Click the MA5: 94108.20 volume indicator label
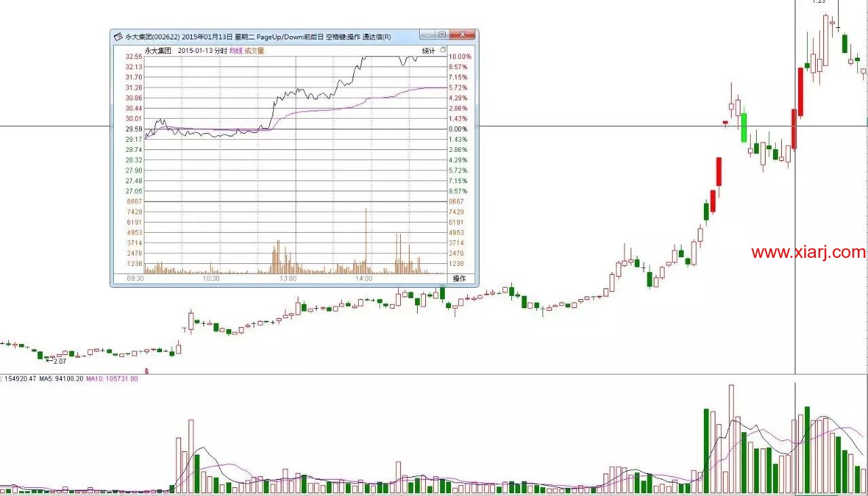Viewport: 868px width, 496px height. 61,379
